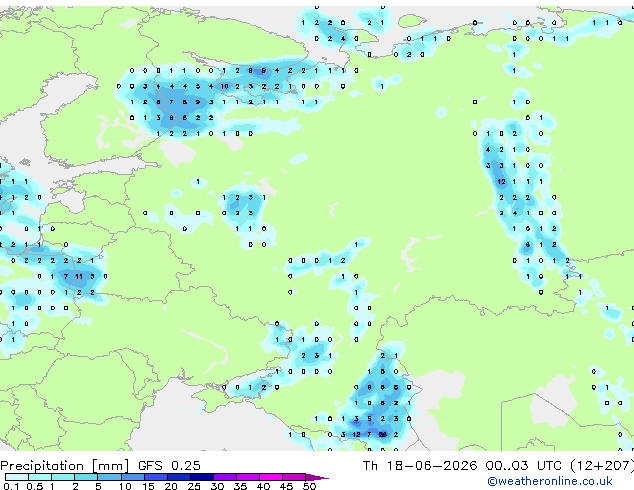Pick the 5–10 mm legend color swatch
Screen dimensions: 634x490
click(x=109, y=477)
